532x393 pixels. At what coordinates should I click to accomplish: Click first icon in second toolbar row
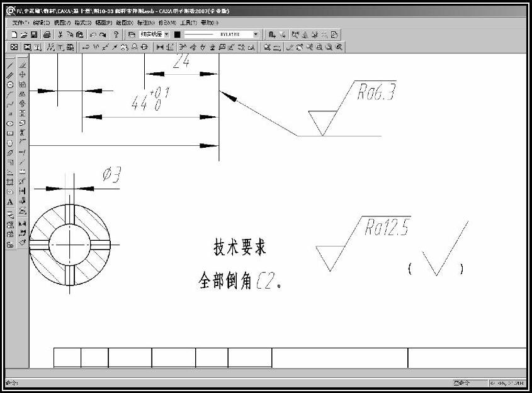click(14, 47)
